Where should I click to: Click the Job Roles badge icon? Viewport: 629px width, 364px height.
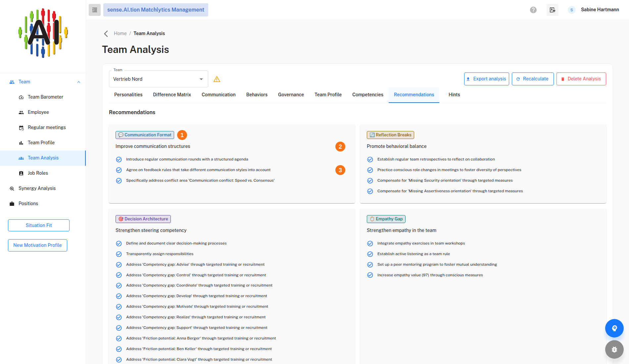(21, 173)
